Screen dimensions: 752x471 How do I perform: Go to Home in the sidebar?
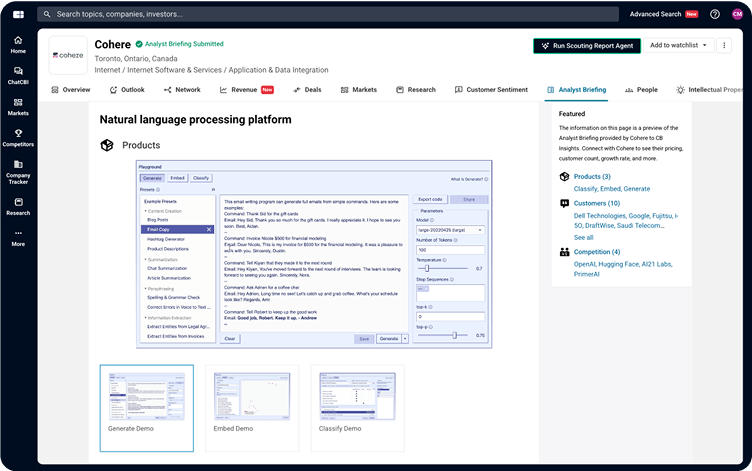click(18, 44)
